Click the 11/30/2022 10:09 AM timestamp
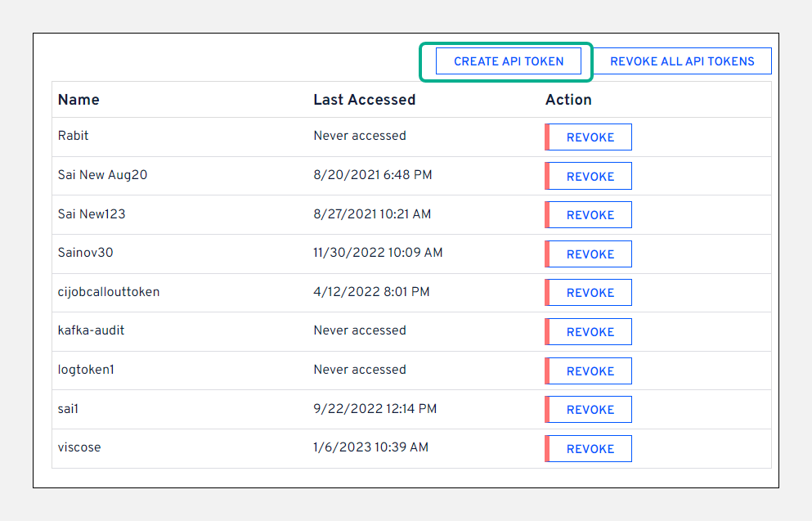 378,253
